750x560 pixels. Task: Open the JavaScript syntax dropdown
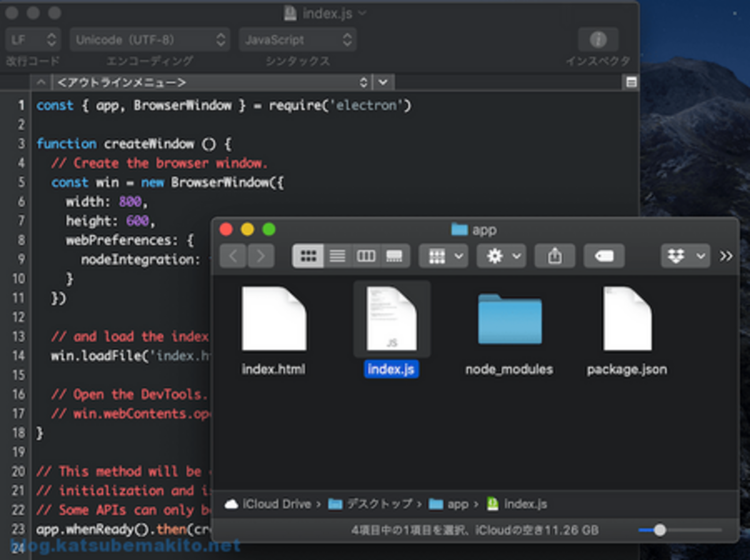click(297, 40)
